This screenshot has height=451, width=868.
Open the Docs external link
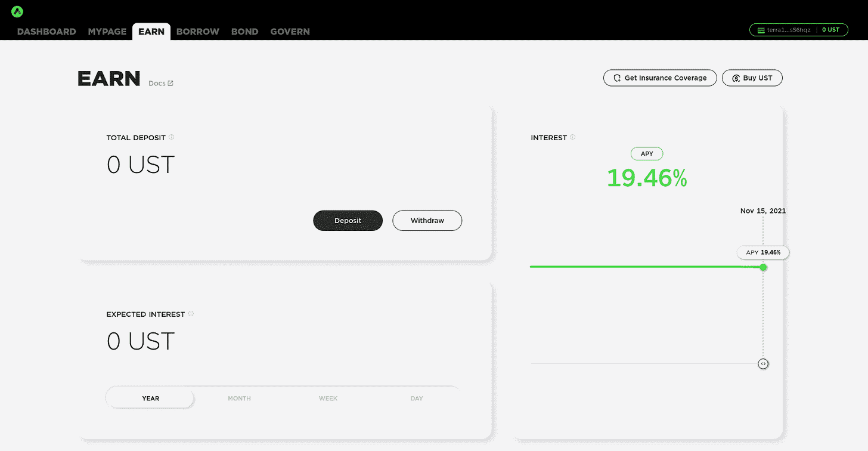pyautogui.click(x=161, y=84)
